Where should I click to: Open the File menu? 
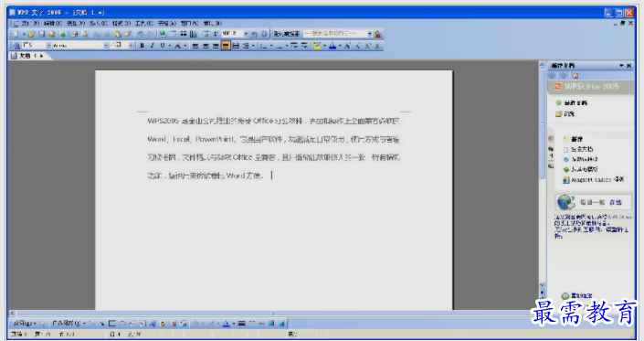coord(30,24)
